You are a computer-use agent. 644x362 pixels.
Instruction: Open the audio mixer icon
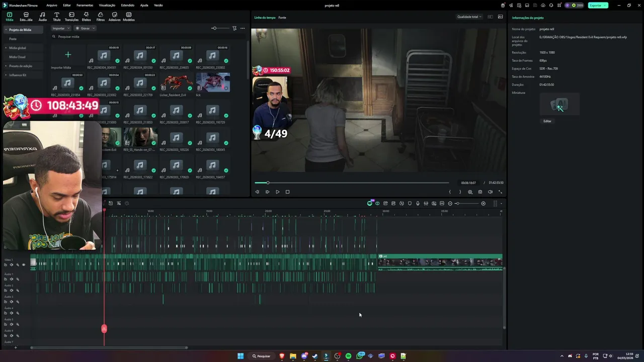pos(426,204)
